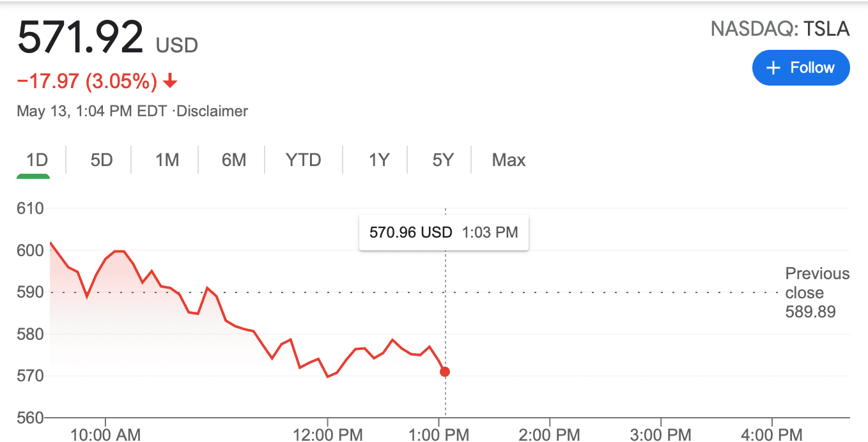Click the Follow button
The height and width of the screenshot is (442, 868).
pyautogui.click(x=801, y=68)
